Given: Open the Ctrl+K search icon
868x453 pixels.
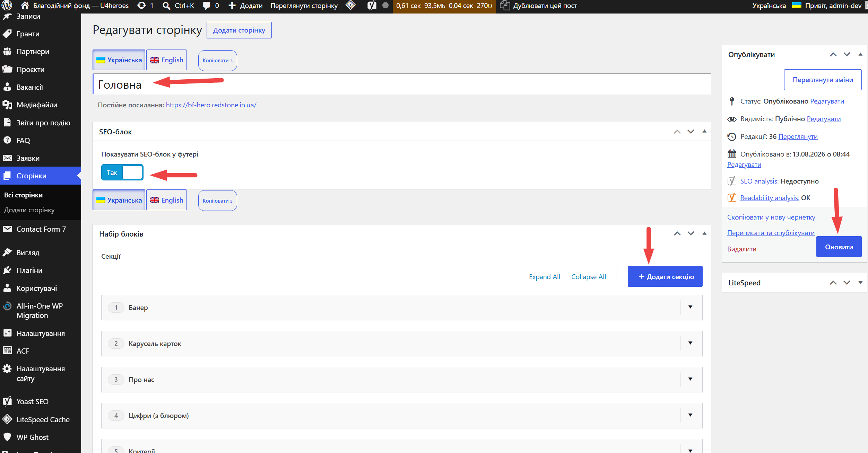Looking at the screenshot, I should [x=166, y=6].
